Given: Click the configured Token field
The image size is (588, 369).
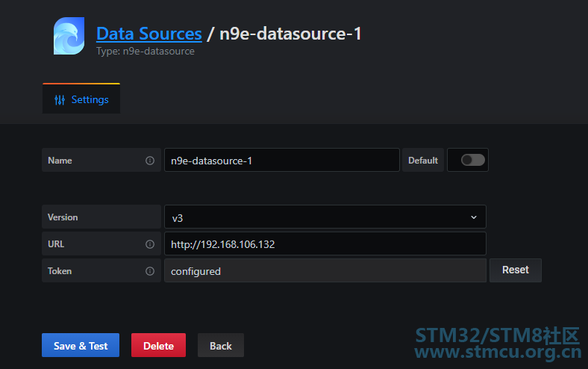Looking at the screenshot, I should tap(325, 270).
